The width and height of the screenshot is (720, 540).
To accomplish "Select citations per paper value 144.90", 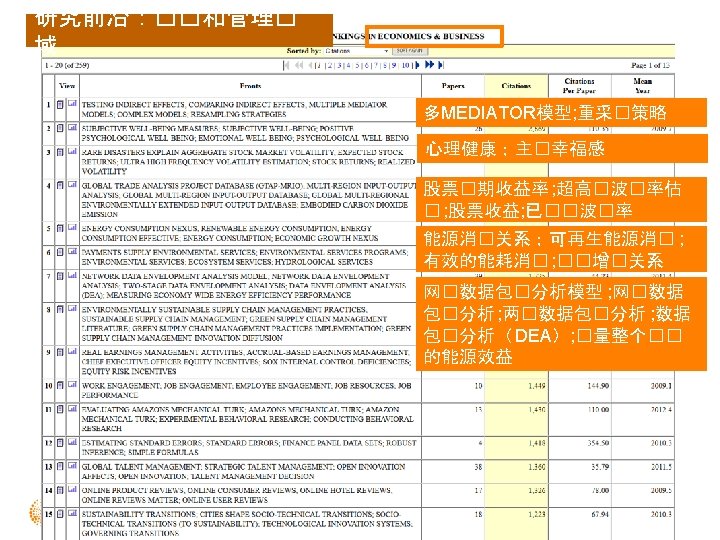I will tap(598, 386).
